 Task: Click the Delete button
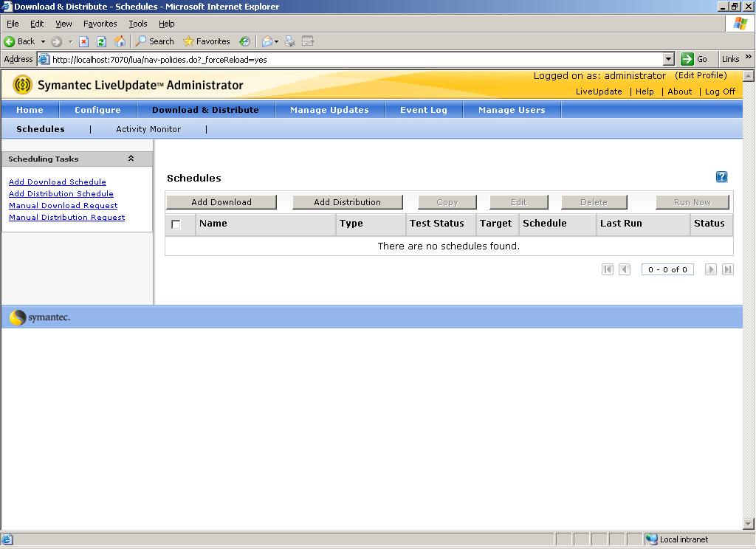click(594, 202)
